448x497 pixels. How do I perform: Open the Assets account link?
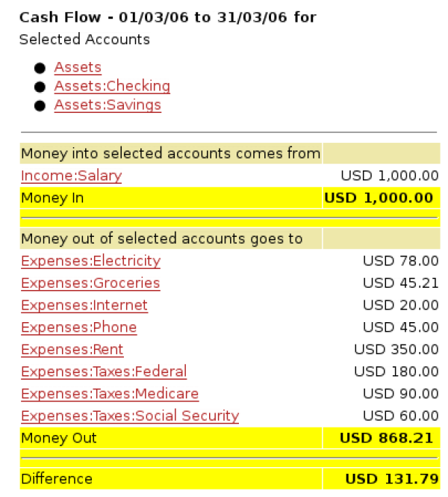click(78, 68)
